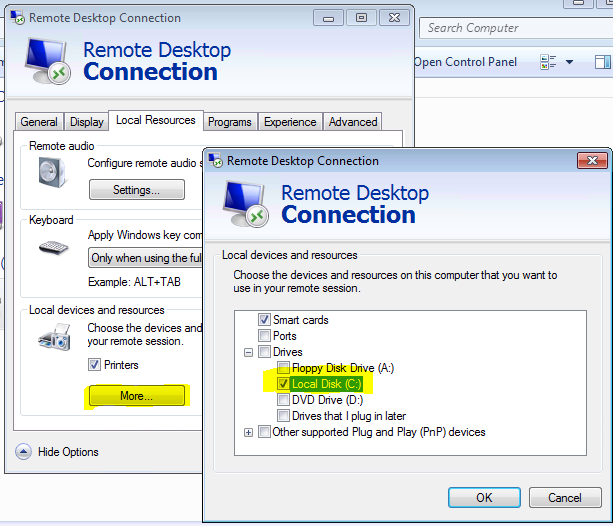
Task: Uncheck the Local Disk (C:) checkbox
Action: coord(283,384)
